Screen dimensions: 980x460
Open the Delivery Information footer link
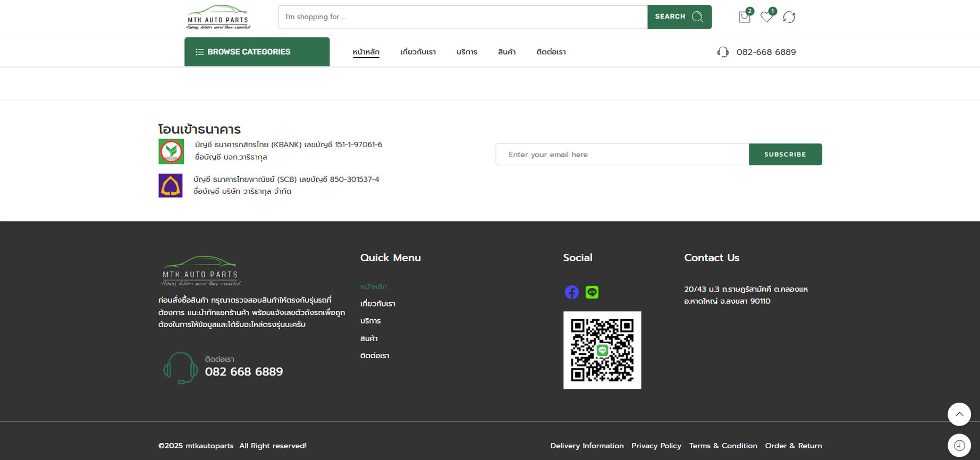tap(587, 446)
